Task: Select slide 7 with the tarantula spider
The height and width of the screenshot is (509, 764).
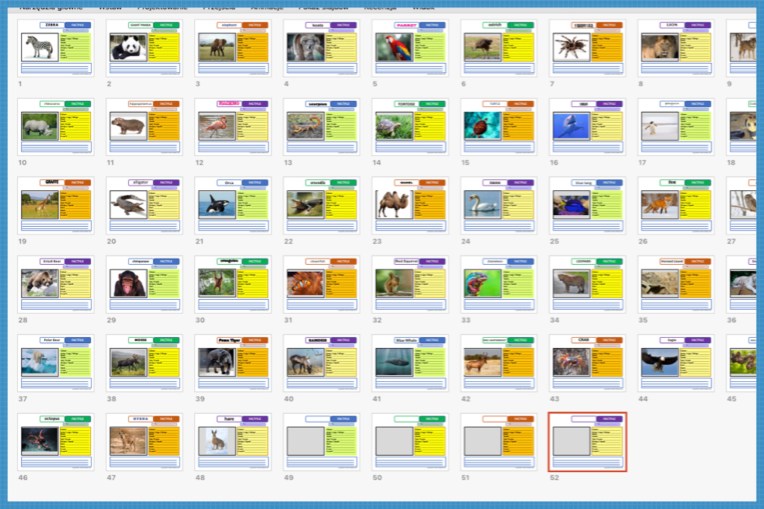Action: click(x=588, y=48)
